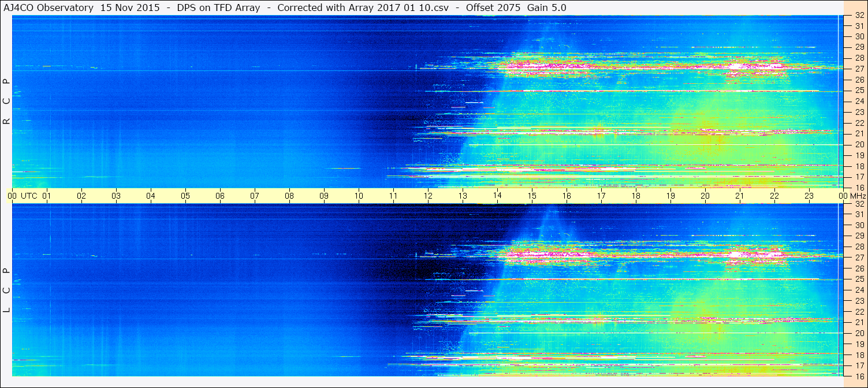Click the vertical 'LCP' panel label
Image resolution: width=868 pixels, height=388 pixels.
6,290
